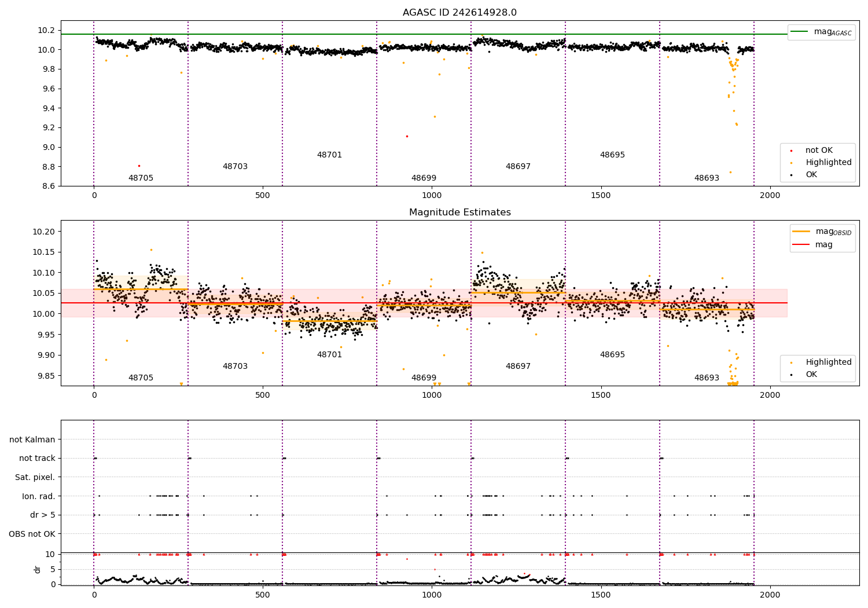Click the 8.6 y-axis tick label
The height and width of the screenshot is (608, 868).
(x=49, y=186)
